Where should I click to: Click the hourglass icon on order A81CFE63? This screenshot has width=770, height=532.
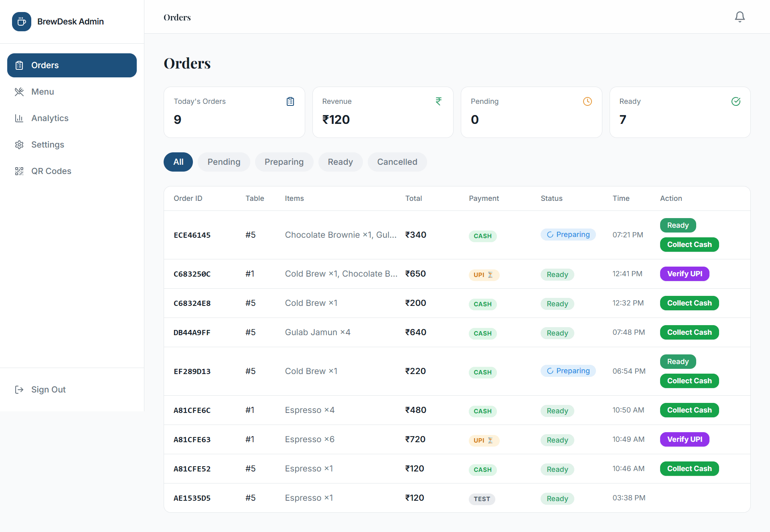pos(490,441)
